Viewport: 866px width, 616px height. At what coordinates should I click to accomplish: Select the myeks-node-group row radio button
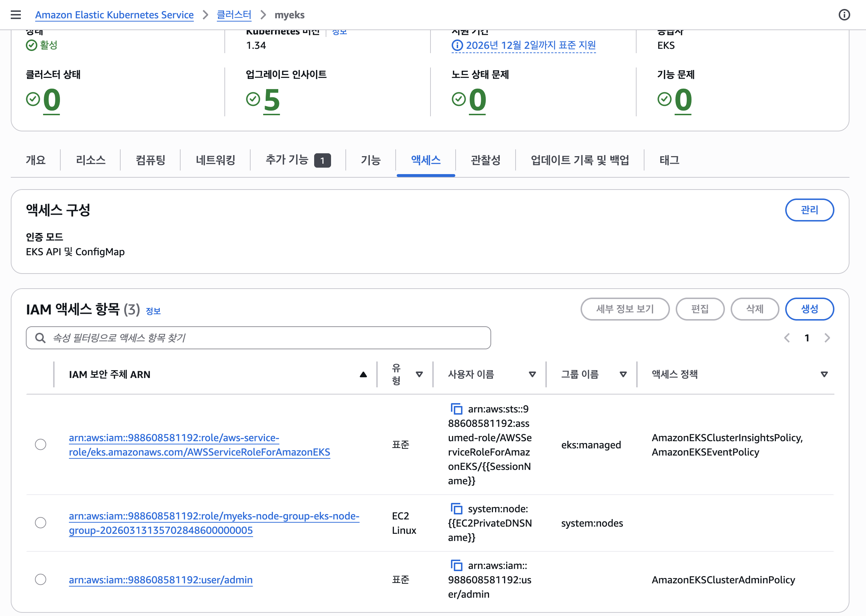[x=40, y=523]
